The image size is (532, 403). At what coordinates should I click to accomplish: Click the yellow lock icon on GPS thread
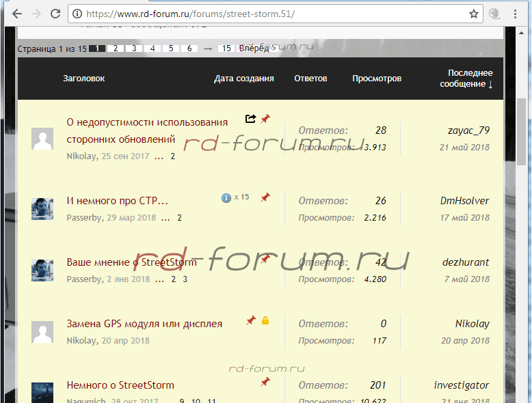265,320
